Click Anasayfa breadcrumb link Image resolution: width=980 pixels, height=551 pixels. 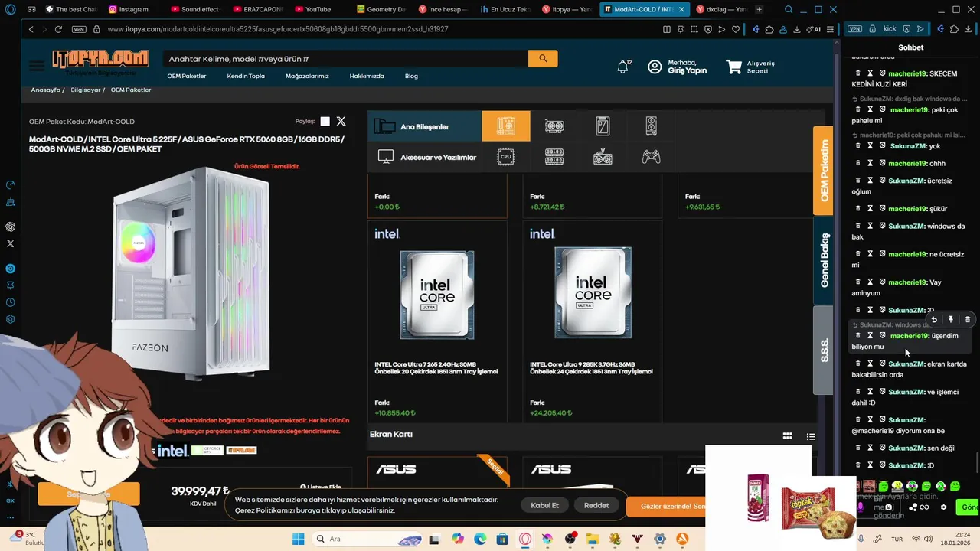tap(45, 90)
